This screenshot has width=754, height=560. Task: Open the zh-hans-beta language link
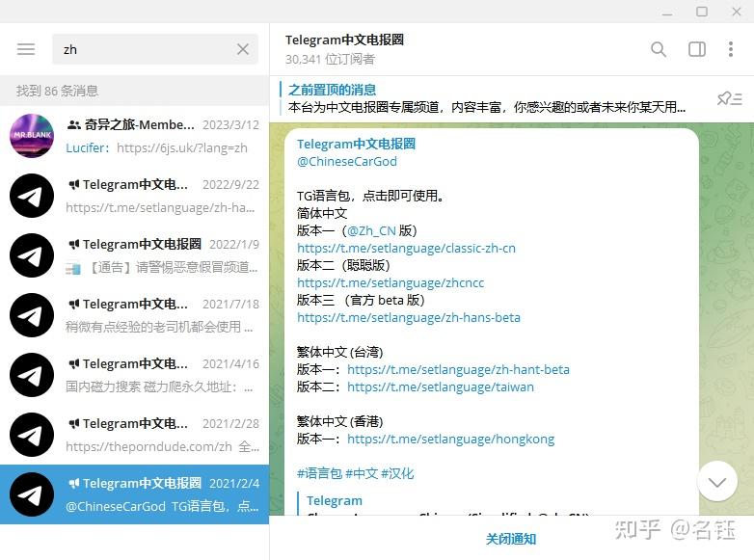(409, 317)
